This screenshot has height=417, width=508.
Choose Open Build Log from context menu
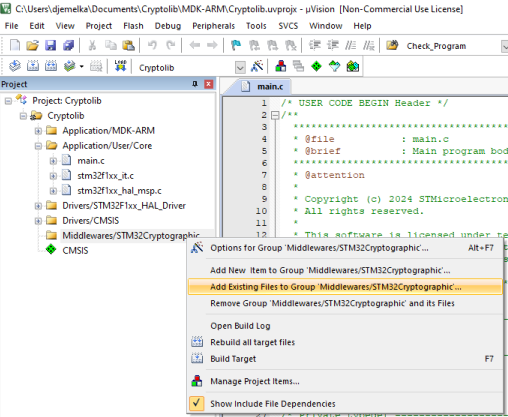[x=345, y=326]
